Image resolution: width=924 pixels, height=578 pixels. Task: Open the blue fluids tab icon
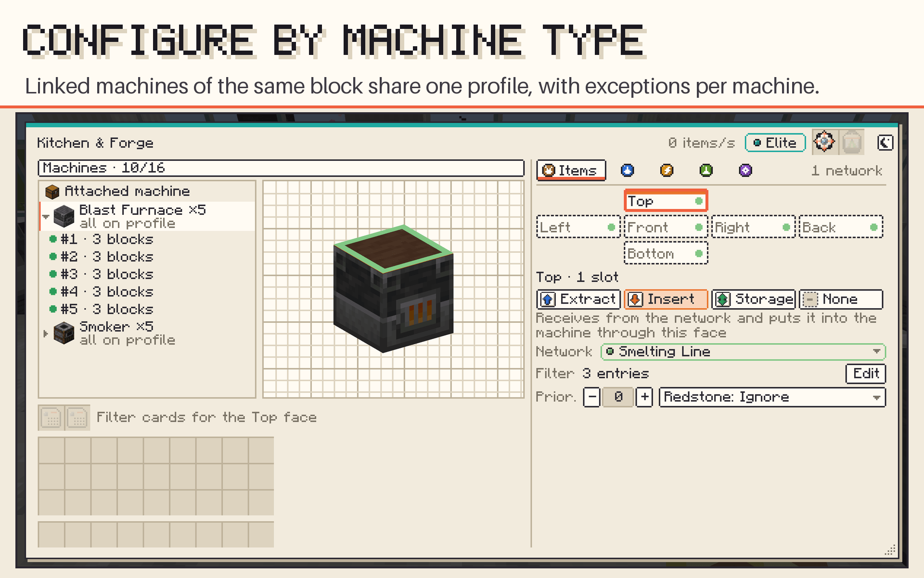(x=627, y=171)
